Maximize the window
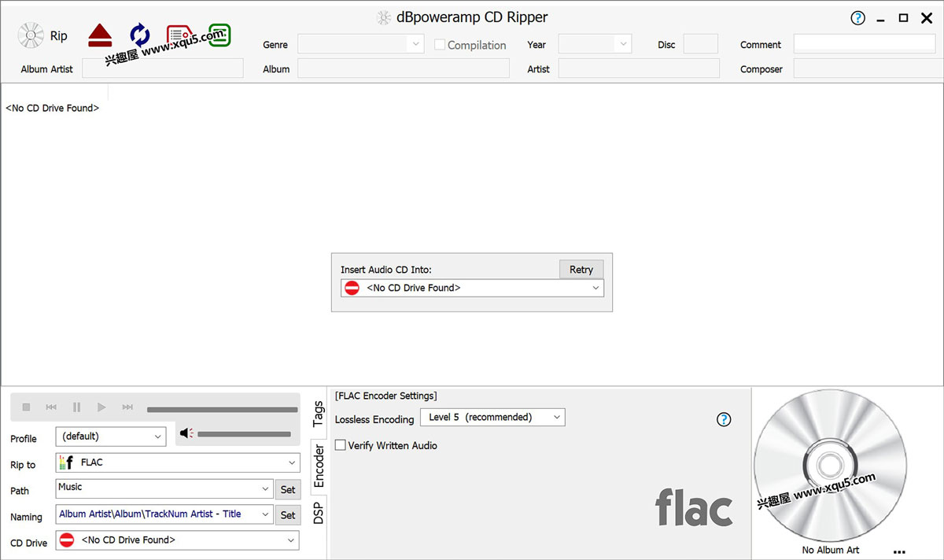The image size is (944, 560). click(x=904, y=18)
